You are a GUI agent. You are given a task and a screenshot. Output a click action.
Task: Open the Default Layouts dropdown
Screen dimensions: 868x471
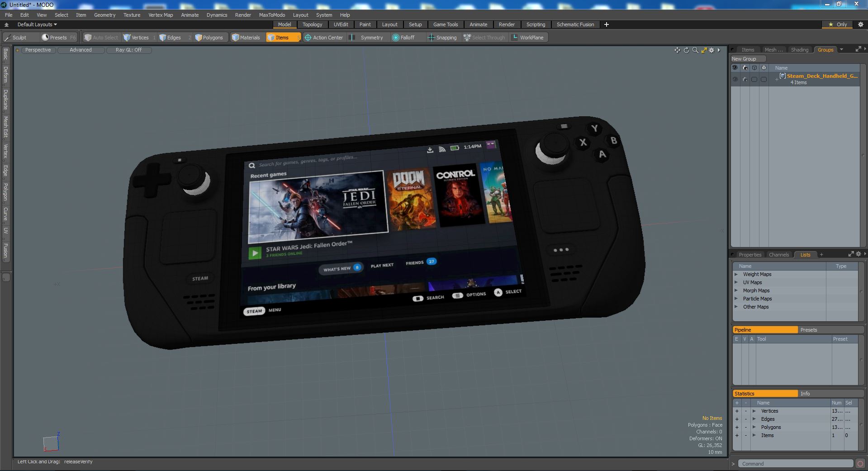[37, 24]
